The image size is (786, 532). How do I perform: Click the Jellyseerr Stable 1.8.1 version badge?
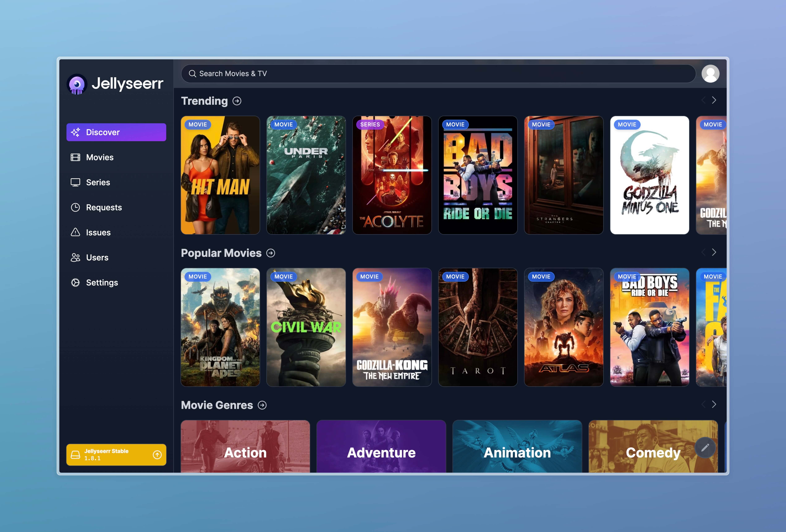coord(116,455)
